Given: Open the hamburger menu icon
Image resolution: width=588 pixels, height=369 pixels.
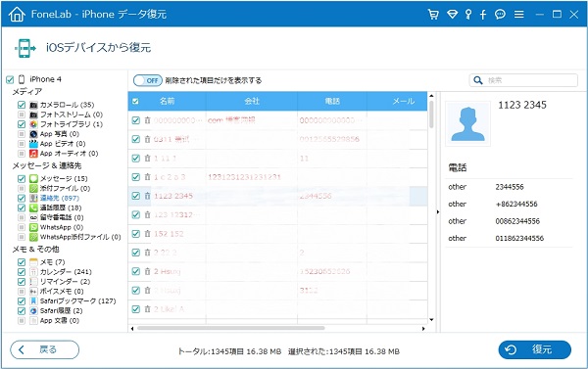Looking at the screenshot, I should coord(519,15).
